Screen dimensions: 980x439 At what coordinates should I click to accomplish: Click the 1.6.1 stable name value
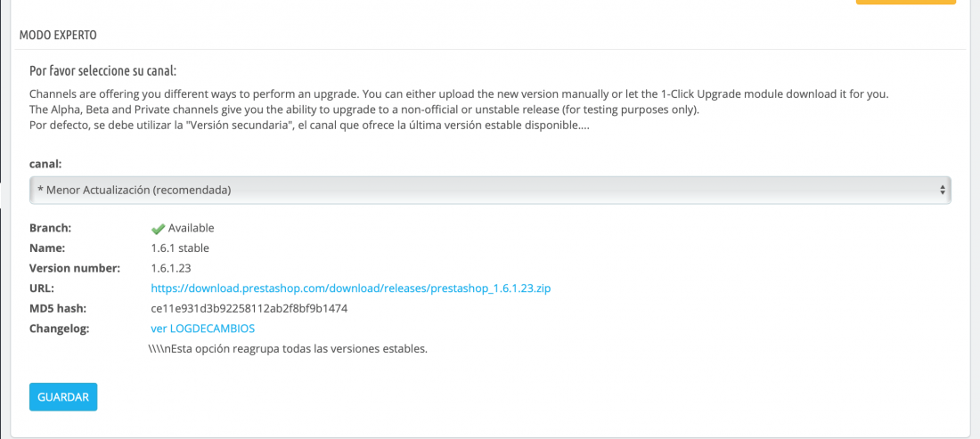click(x=180, y=248)
